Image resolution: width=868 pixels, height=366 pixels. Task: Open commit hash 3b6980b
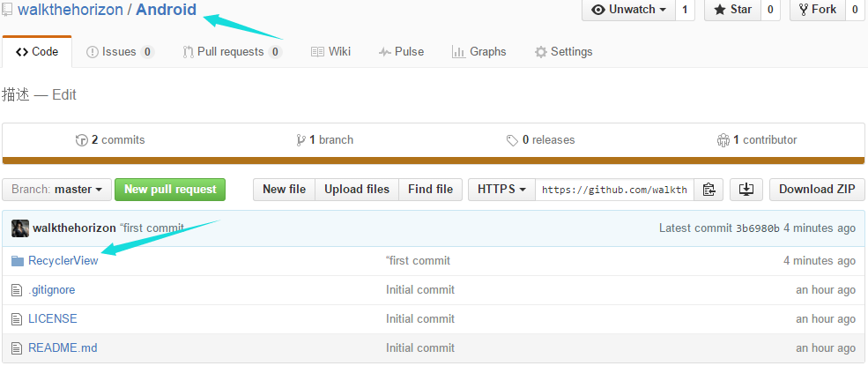pos(757,228)
